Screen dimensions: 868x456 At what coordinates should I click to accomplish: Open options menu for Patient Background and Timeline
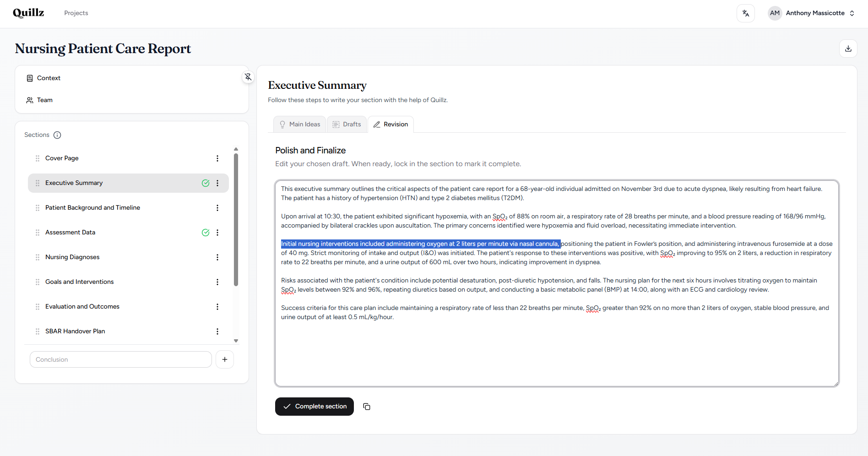[x=217, y=208]
